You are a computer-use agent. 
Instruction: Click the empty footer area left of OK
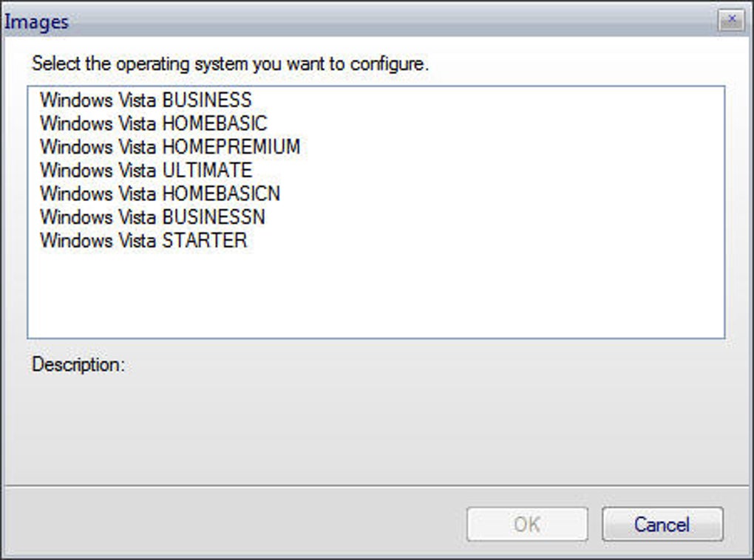point(222,525)
